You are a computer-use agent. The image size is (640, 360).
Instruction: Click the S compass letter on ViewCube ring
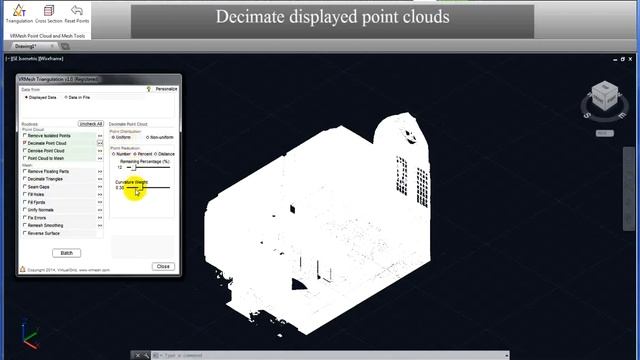tap(587, 116)
